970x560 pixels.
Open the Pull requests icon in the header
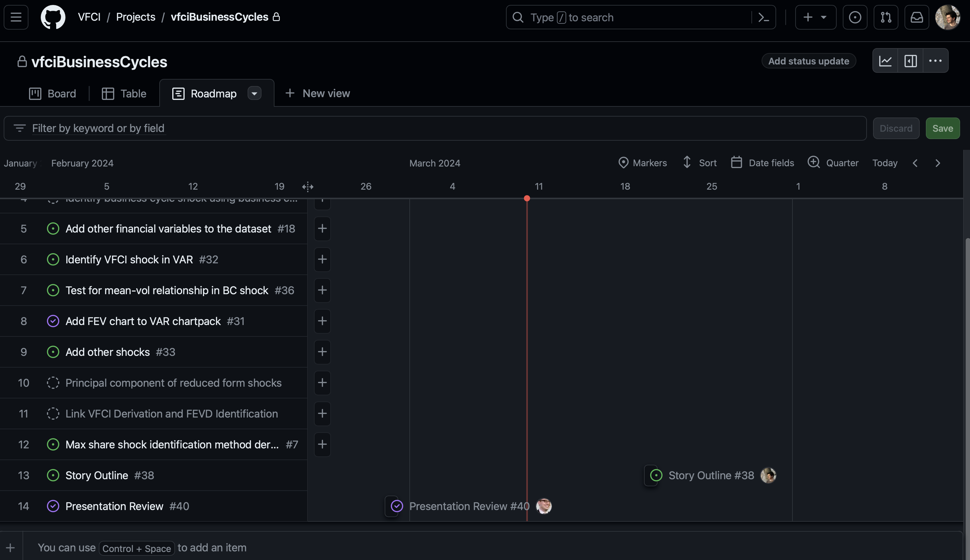886,17
